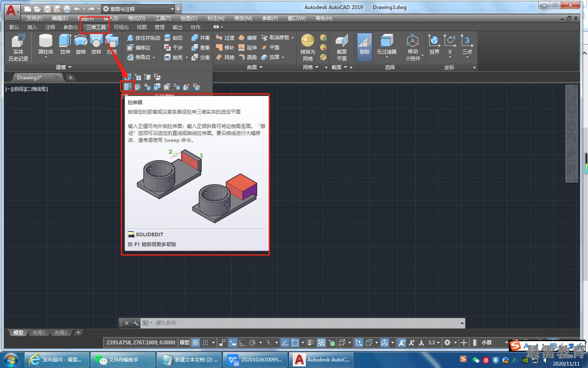Click the World UCS (世界) icon
Viewport: 588px width, 368px height.
click(434, 45)
